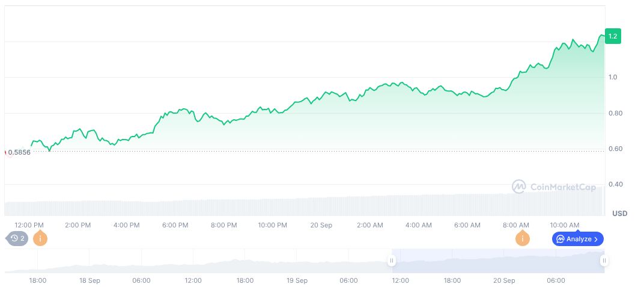Click the 20 Sep label on the main time axis
The width and height of the screenshot is (644, 287).
pos(321,225)
